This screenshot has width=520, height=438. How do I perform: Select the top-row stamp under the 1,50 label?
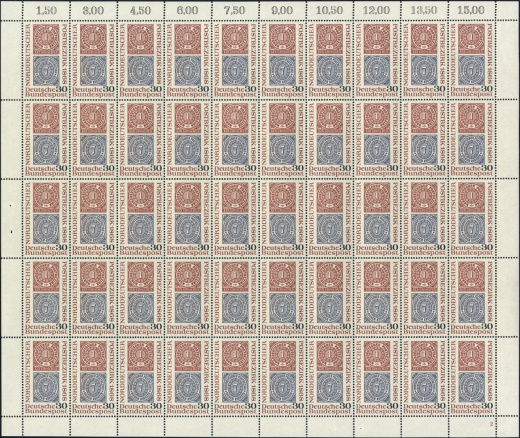tap(46, 60)
